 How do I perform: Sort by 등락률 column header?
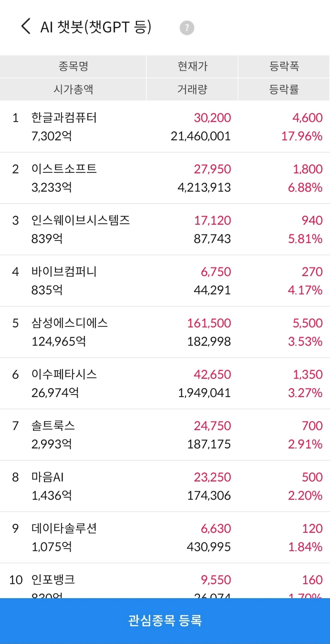pyautogui.click(x=284, y=89)
